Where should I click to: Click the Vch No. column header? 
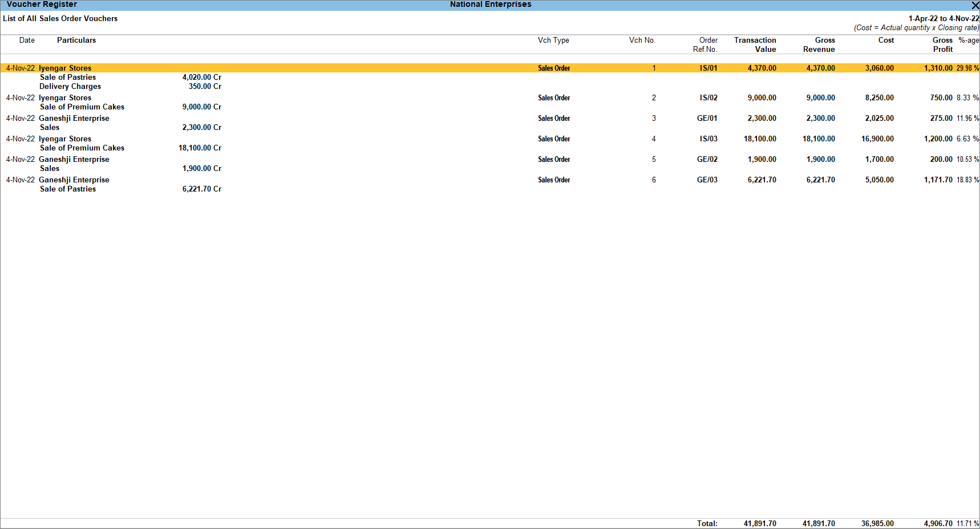click(x=642, y=40)
